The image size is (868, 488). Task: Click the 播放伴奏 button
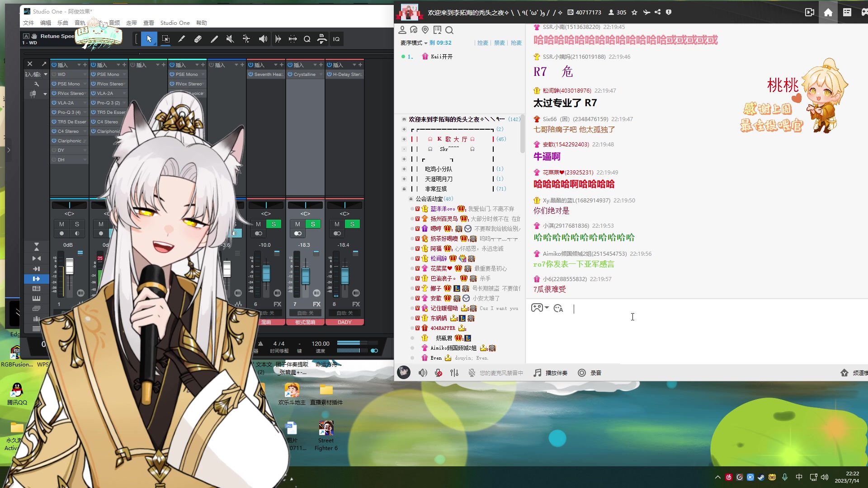coord(551,373)
